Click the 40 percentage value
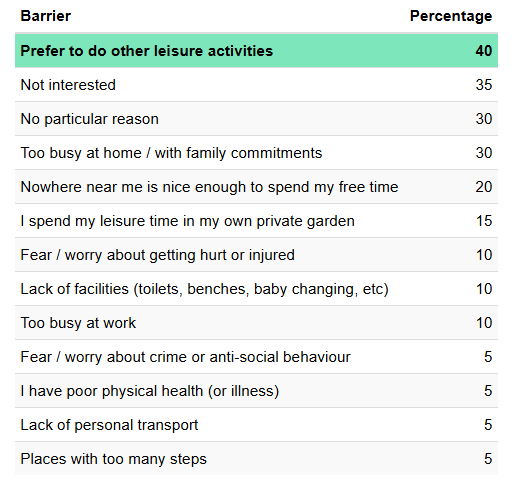528x488 pixels. [484, 51]
